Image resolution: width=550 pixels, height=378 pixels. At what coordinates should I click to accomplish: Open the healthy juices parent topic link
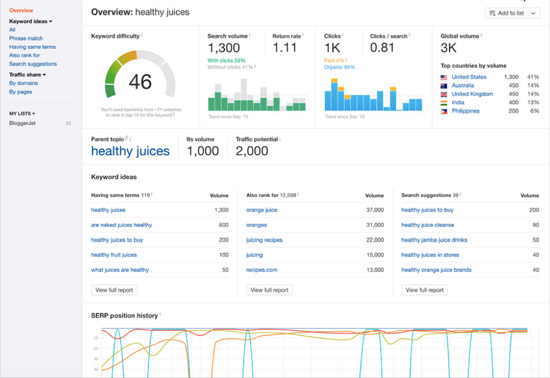pos(130,151)
